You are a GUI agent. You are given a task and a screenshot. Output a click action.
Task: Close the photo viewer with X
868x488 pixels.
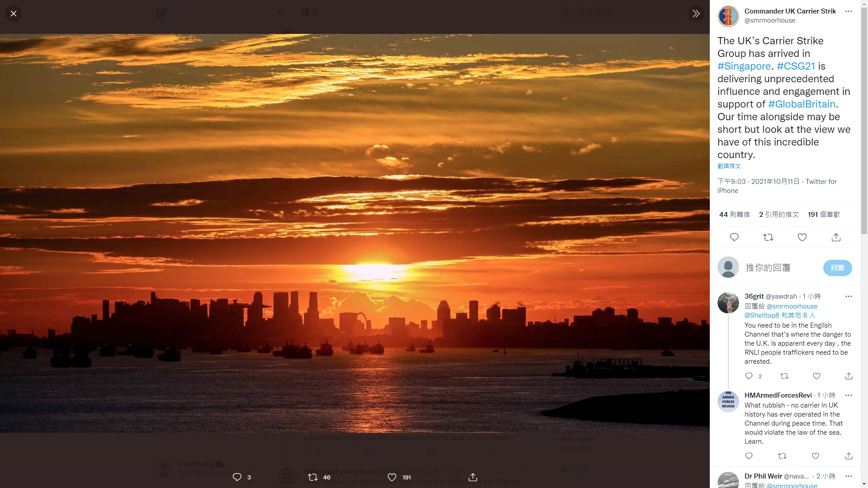coord(14,14)
